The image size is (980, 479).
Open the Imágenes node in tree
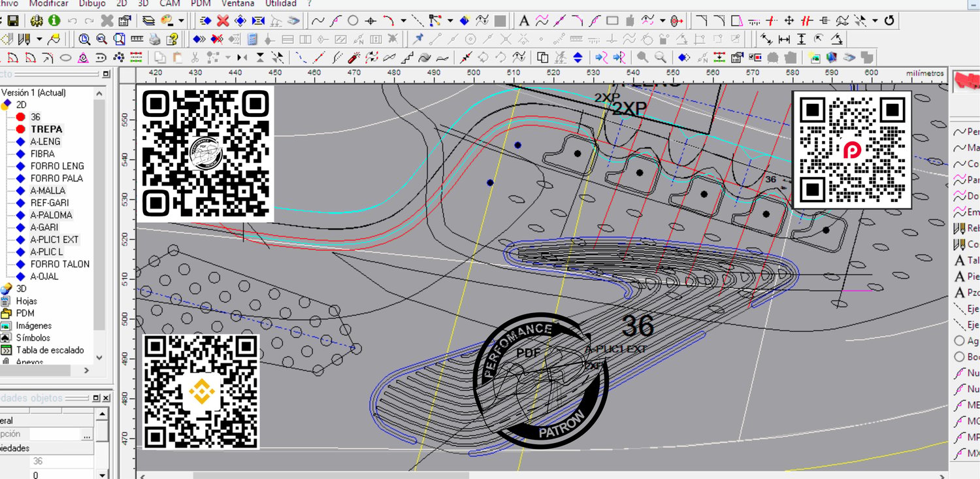click(x=34, y=325)
